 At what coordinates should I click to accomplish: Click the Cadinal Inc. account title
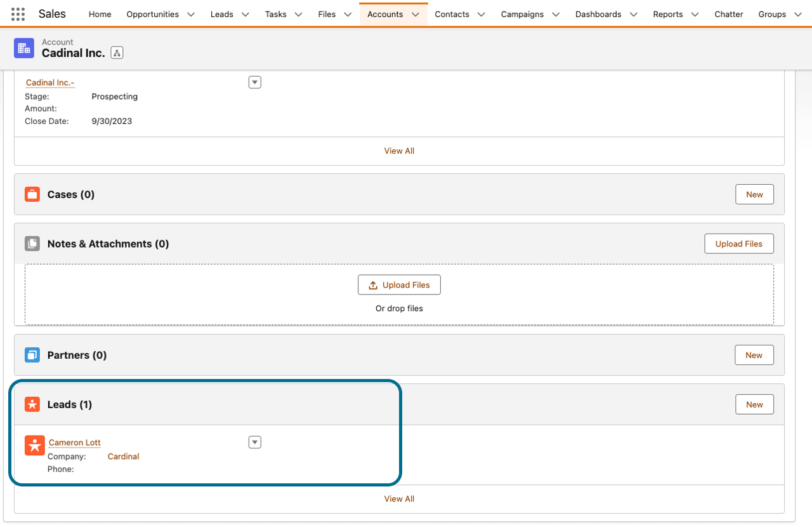point(74,53)
